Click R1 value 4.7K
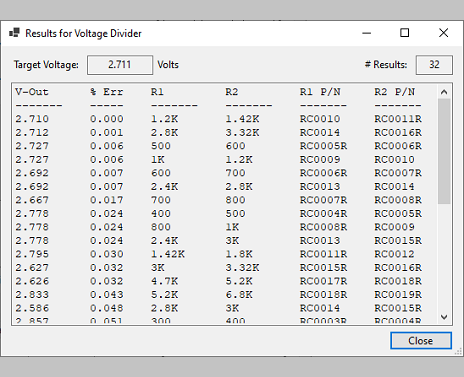This screenshot has height=377, width=464. pyautogui.click(x=164, y=281)
